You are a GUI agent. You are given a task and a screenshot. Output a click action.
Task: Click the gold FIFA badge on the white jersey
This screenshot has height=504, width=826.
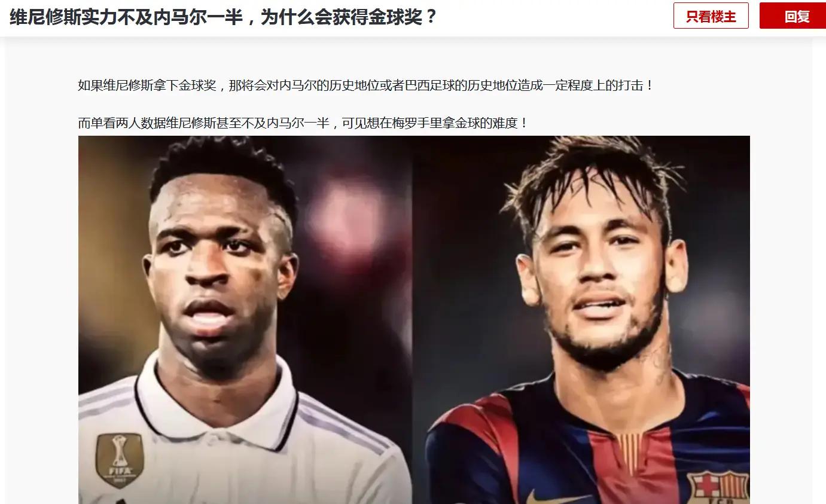pos(120,460)
